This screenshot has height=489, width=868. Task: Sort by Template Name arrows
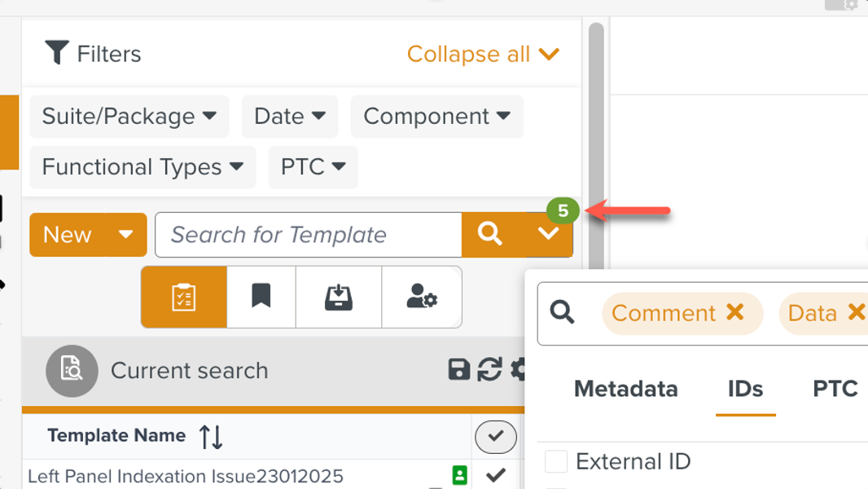(x=211, y=437)
